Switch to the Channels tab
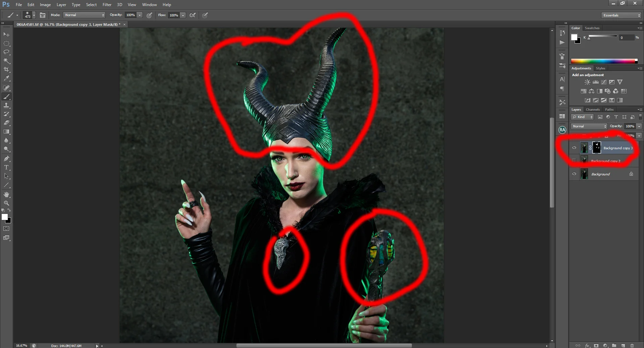This screenshot has width=644, height=348. click(x=593, y=110)
